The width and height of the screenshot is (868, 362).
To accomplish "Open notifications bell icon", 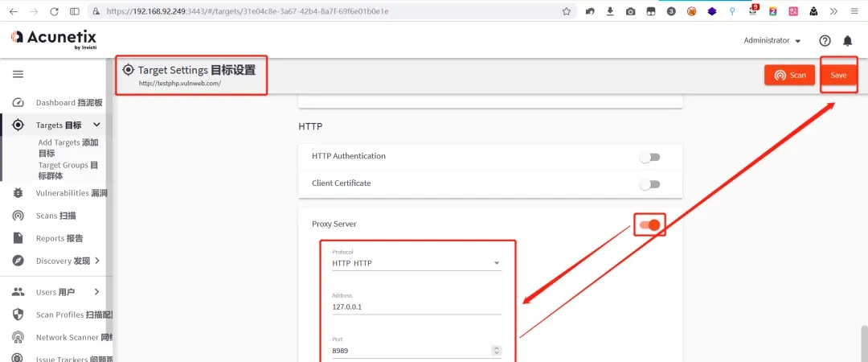I will 848,40.
